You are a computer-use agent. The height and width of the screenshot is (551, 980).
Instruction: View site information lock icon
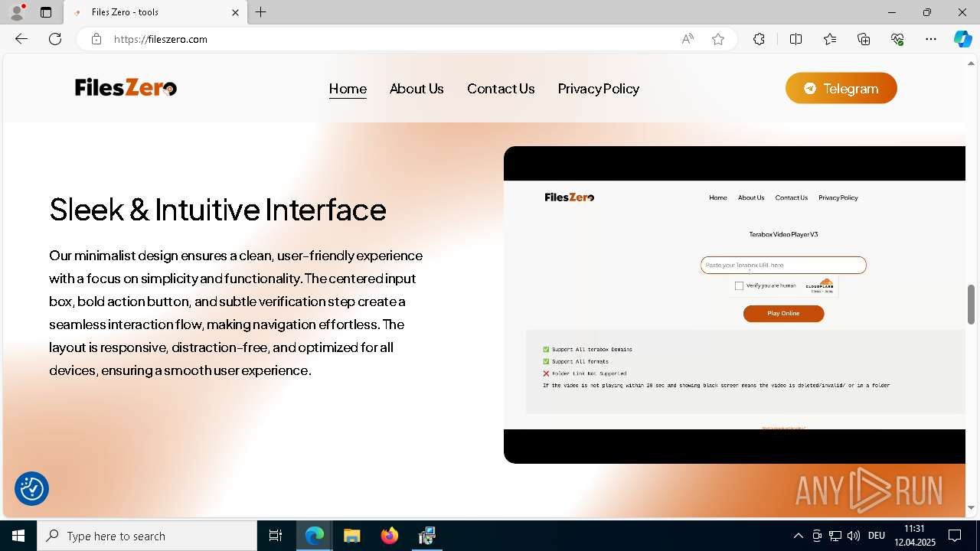click(x=96, y=39)
